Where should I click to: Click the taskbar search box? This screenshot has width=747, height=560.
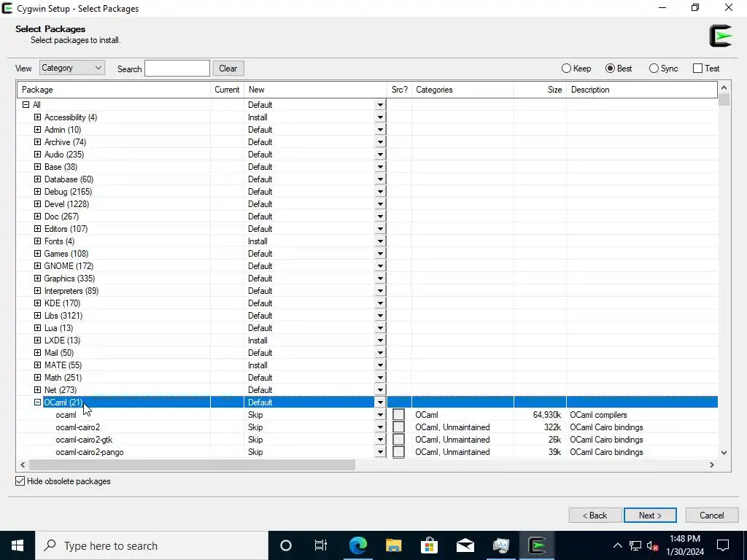click(152, 545)
